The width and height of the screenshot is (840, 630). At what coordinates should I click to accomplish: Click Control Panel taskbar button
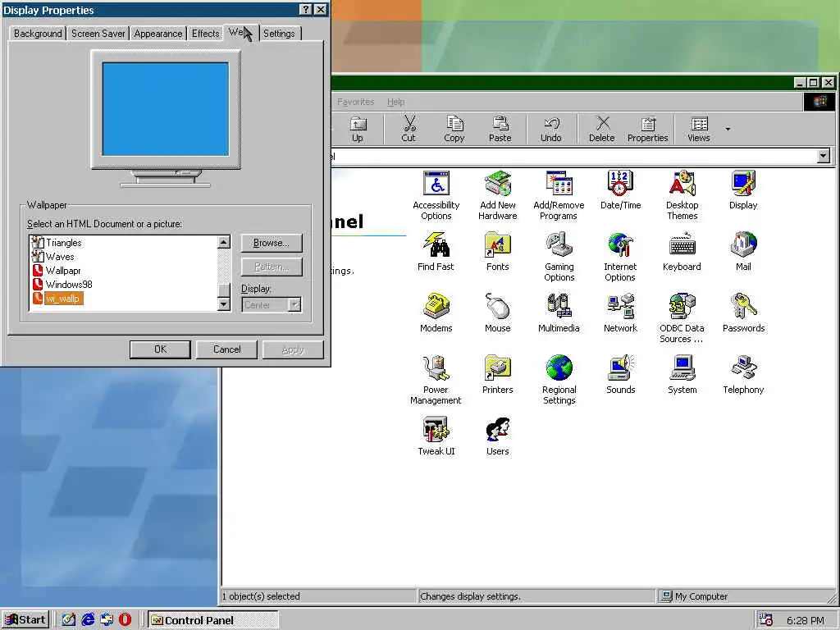[x=213, y=620]
